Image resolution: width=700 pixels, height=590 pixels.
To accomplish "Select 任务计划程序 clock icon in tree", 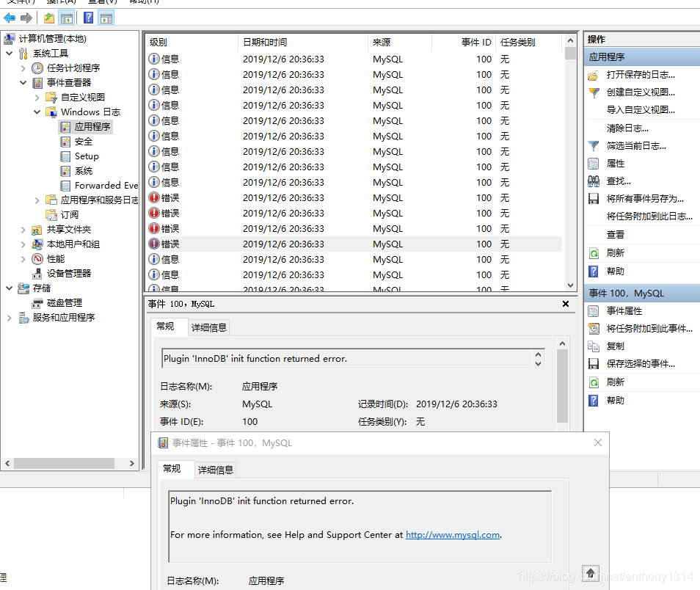I will coord(37,68).
